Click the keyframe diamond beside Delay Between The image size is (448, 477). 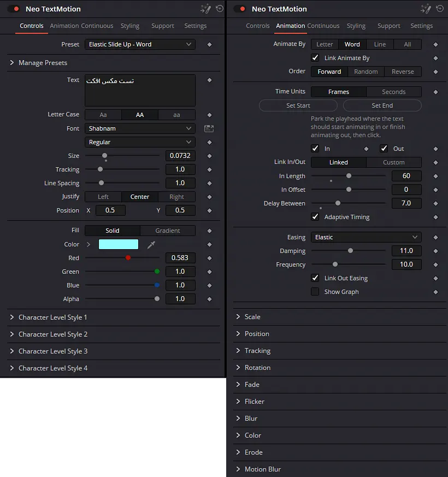[x=435, y=203]
